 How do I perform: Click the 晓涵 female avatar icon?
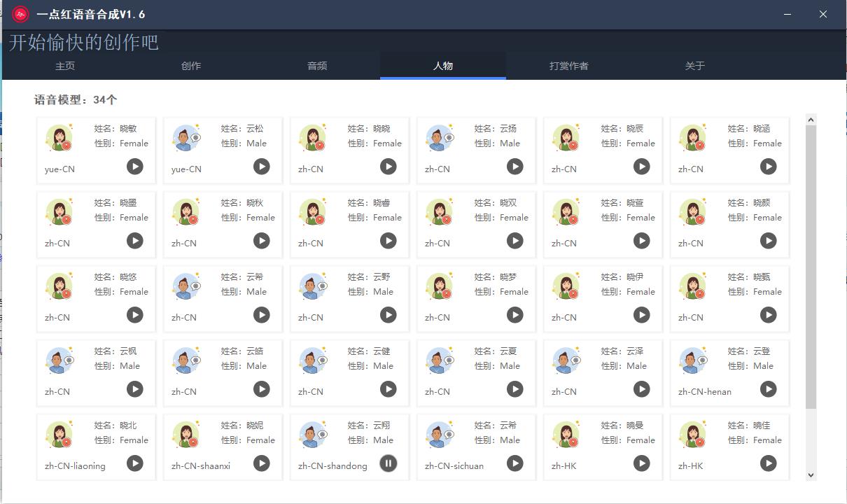693,138
